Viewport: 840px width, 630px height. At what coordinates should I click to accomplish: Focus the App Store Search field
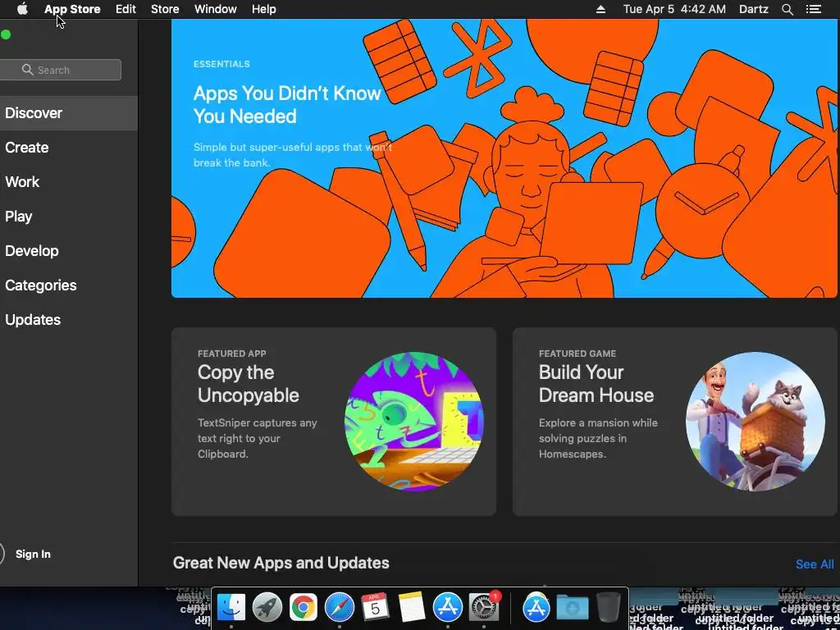pyautogui.click(x=61, y=70)
